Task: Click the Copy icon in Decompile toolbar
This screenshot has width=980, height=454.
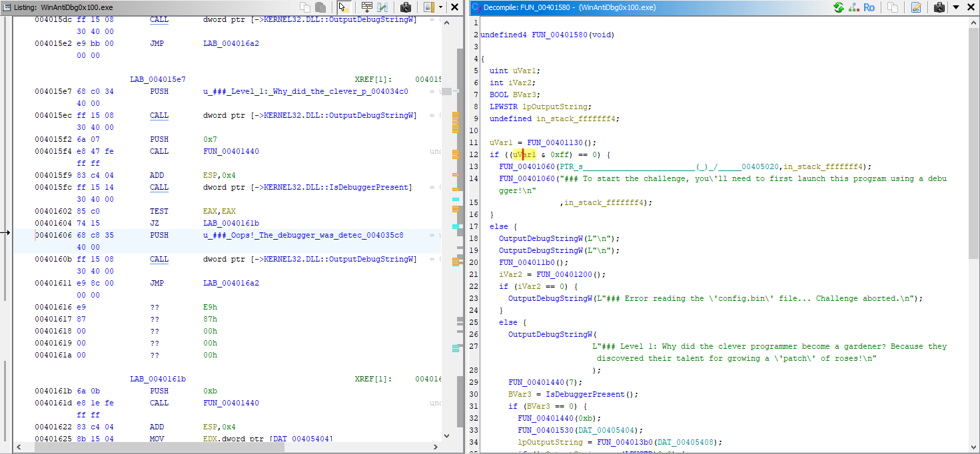Action: pos(893,7)
